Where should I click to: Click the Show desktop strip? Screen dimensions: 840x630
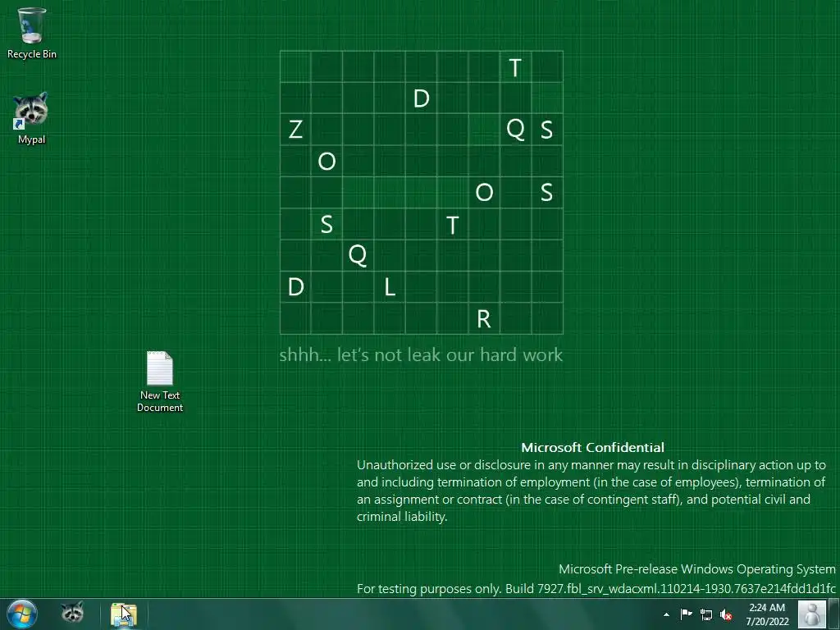tap(834, 614)
